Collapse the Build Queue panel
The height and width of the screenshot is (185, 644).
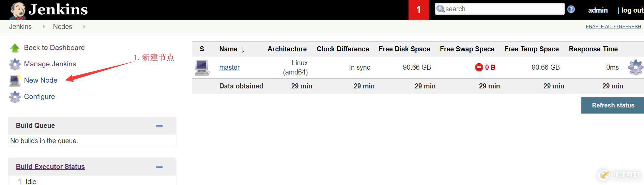click(x=159, y=126)
